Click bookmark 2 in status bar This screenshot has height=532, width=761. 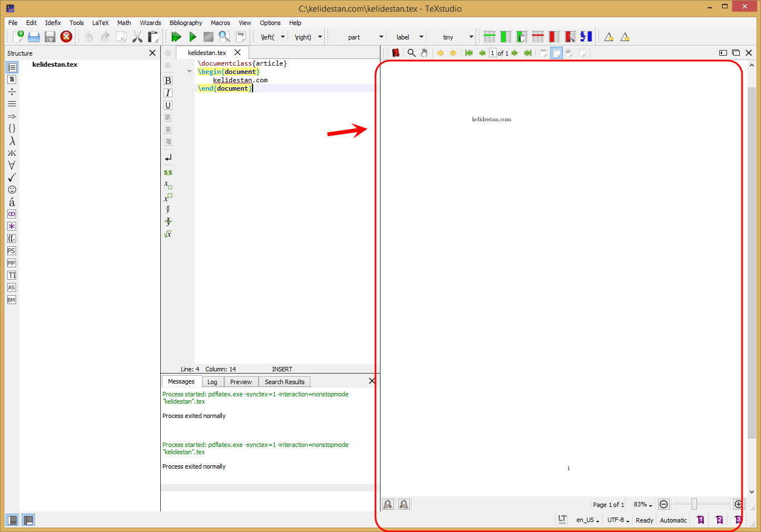tap(719, 520)
